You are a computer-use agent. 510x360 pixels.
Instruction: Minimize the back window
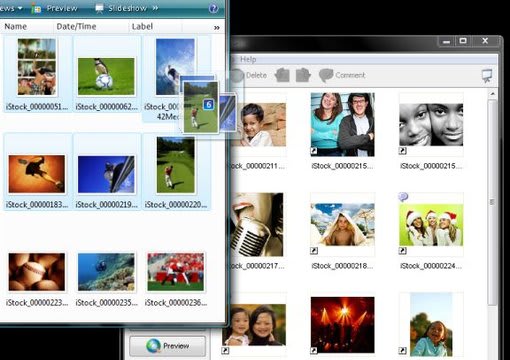click(446, 42)
